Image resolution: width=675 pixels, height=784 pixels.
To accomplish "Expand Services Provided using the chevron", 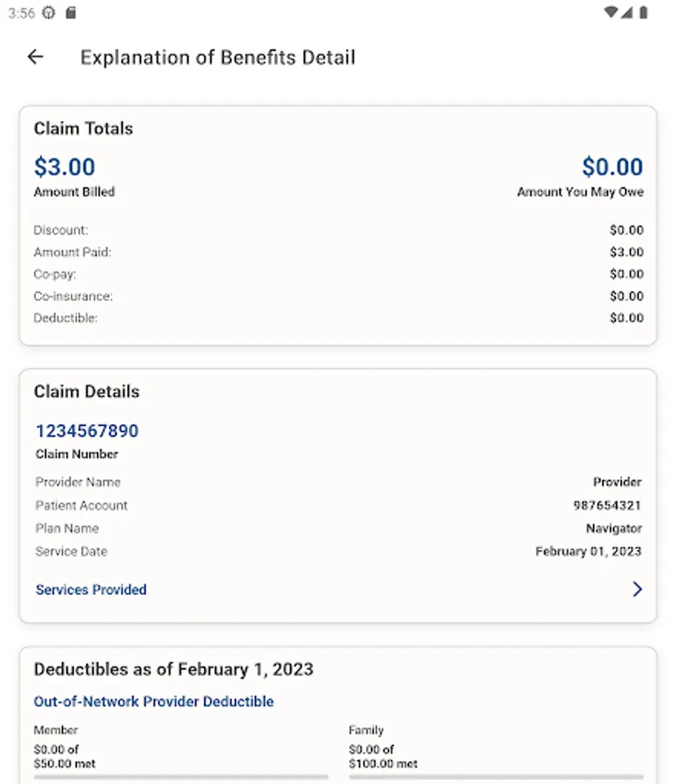I will 637,590.
